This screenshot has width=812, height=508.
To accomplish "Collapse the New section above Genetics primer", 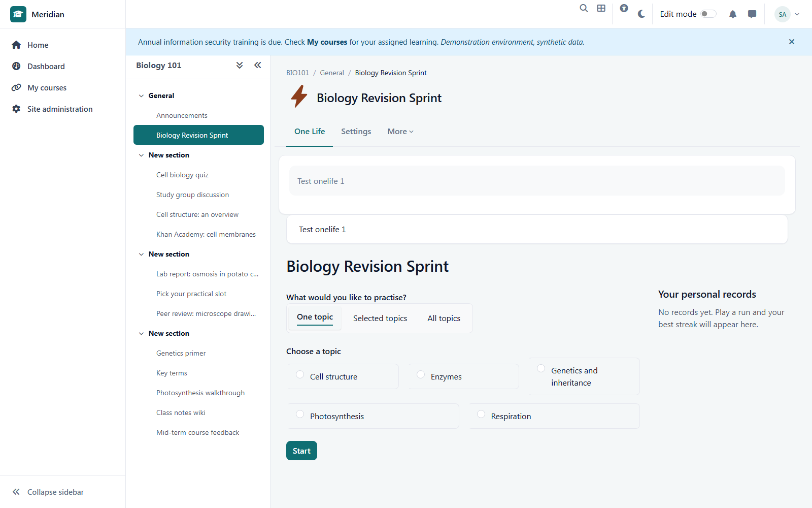I will [141, 334].
